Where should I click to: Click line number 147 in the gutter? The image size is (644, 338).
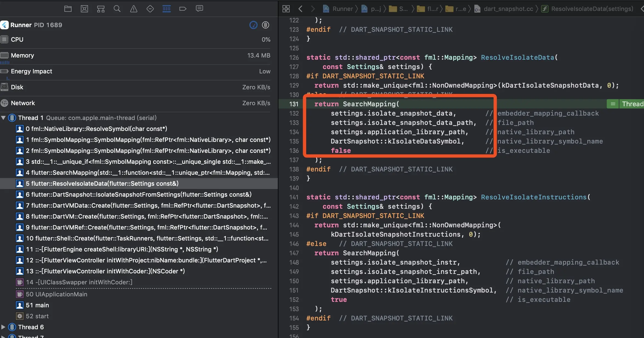click(x=294, y=253)
